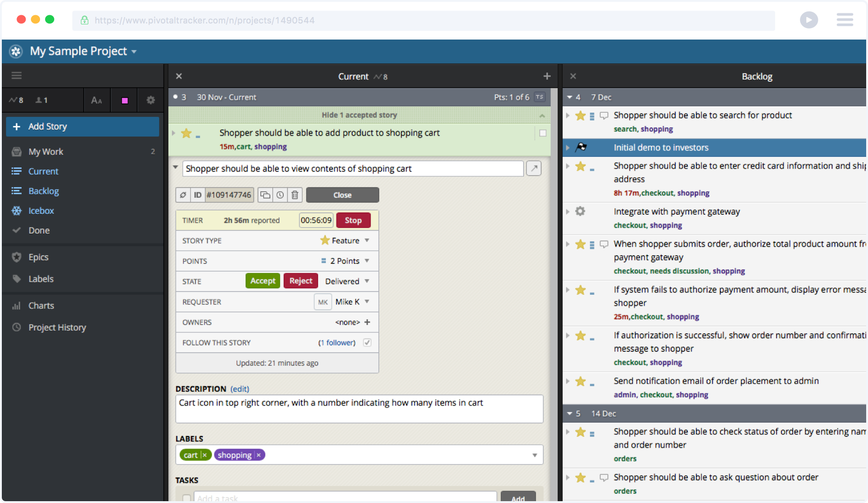Click the pink project color swatch

124,100
